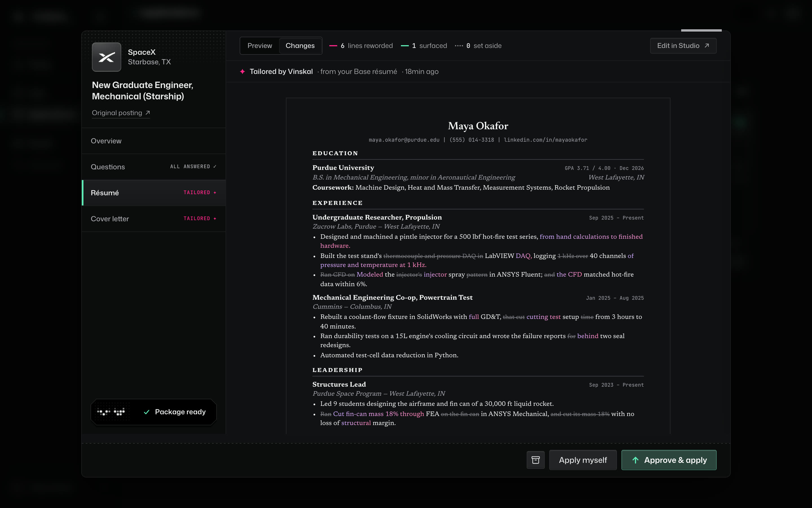
Task: Switch to the Changes tab
Action: point(300,46)
